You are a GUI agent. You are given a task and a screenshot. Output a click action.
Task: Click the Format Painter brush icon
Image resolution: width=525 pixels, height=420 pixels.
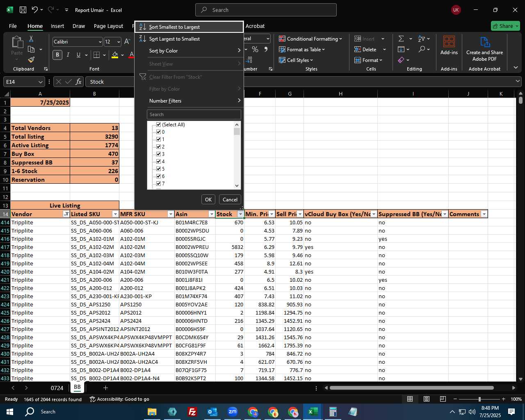click(x=31, y=59)
